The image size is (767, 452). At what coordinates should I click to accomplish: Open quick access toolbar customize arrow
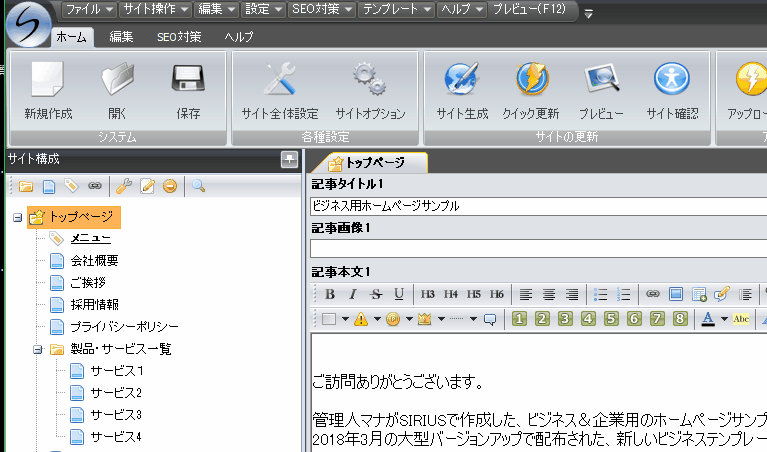click(x=589, y=14)
